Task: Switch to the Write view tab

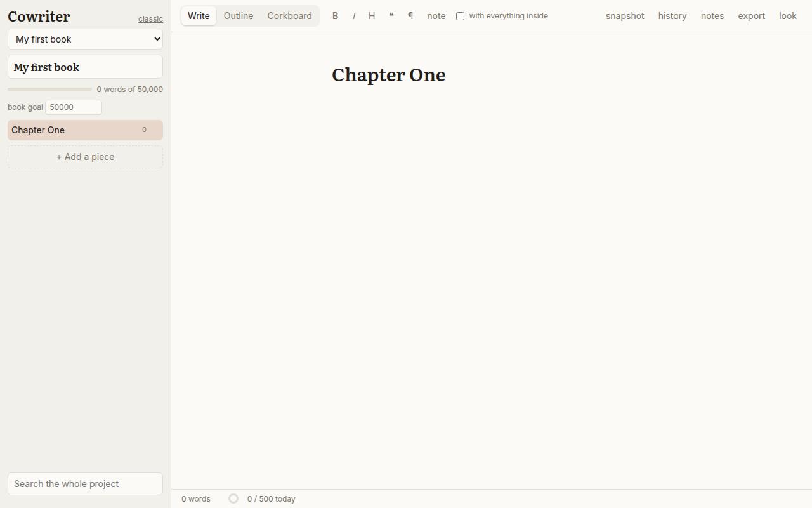Action: pyautogui.click(x=199, y=16)
